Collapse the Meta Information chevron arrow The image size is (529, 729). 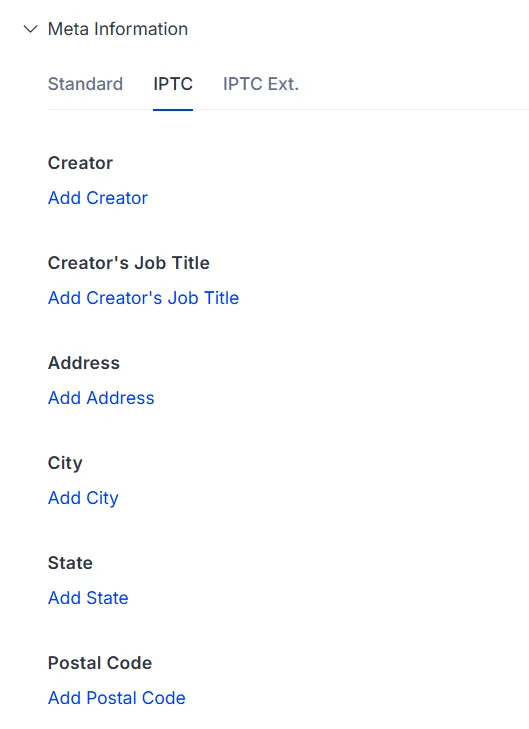click(x=30, y=29)
